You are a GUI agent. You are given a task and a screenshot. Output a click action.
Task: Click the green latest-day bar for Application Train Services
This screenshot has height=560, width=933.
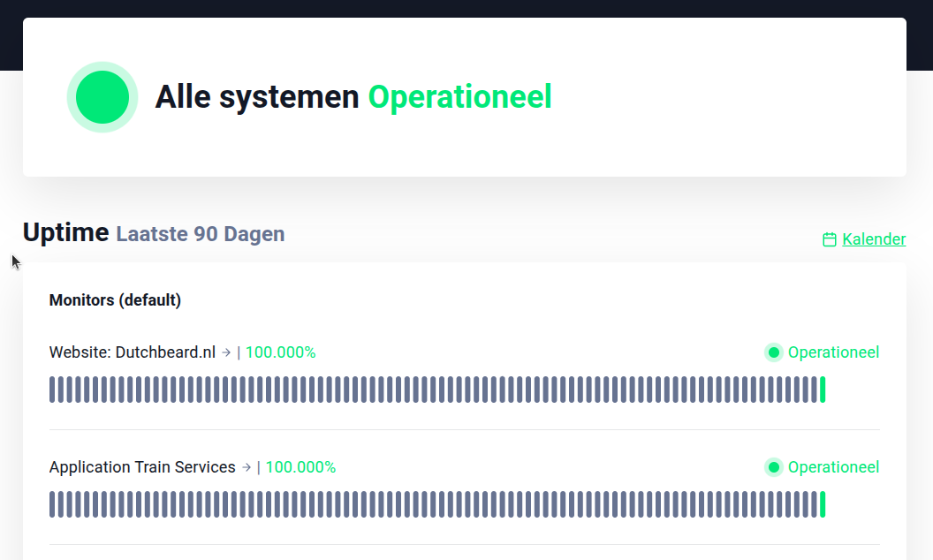823,504
